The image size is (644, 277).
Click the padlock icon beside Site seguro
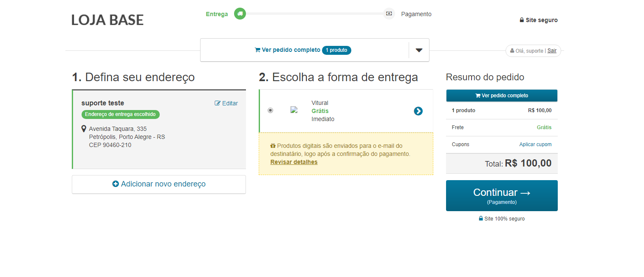click(x=522, y=20)
